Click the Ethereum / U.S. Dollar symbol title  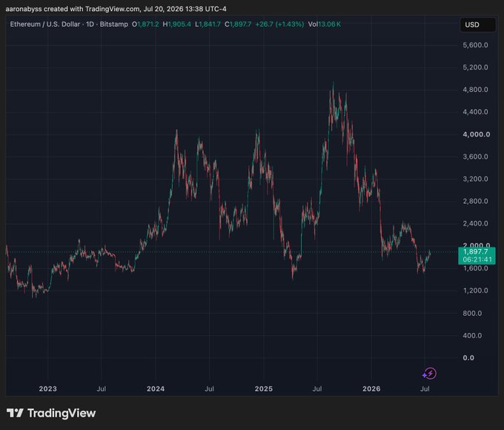[x=45, y=24]
